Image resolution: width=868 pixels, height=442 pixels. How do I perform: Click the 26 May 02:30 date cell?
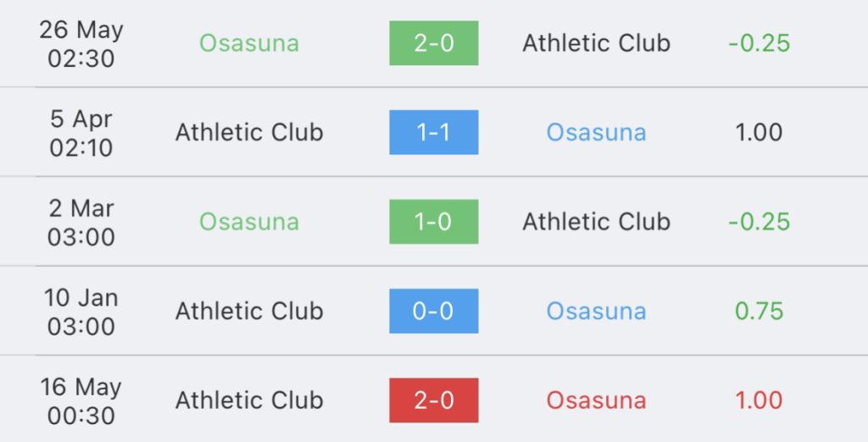(81, 44)
